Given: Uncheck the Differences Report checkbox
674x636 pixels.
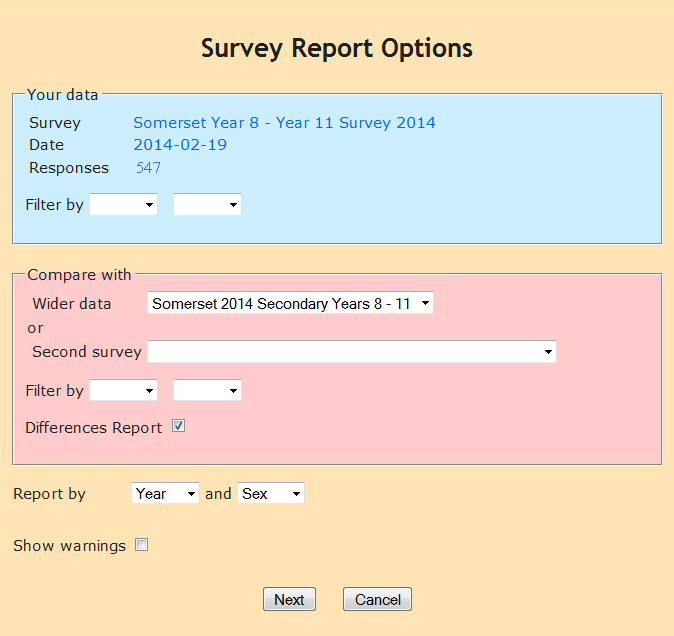Looking at the screenshot, I should (178, 426).
